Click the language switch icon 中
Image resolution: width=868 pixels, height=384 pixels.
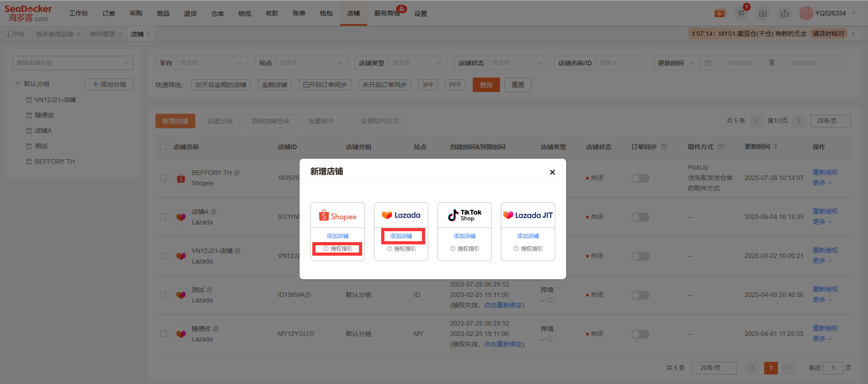point(719,14)
